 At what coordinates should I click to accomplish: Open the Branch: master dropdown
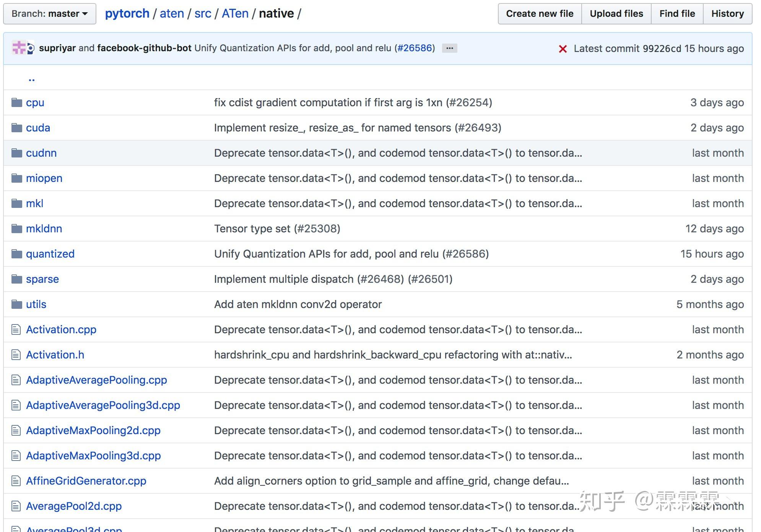[50, 14]
